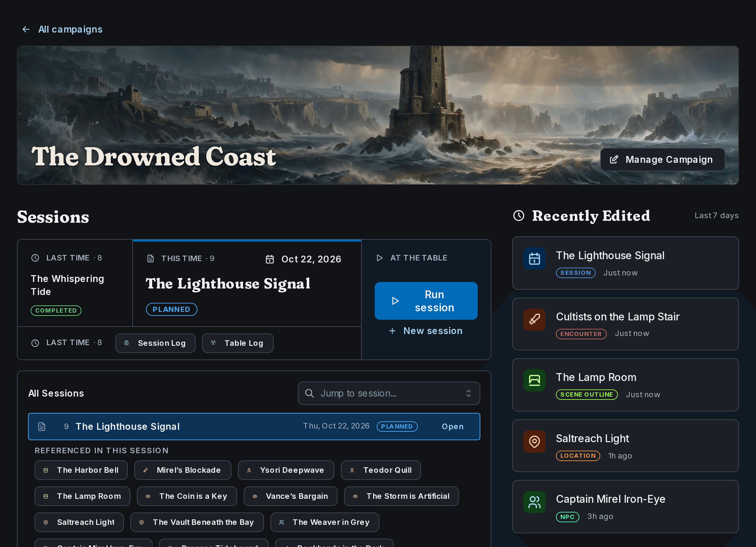756x547 pixels.
Task: Open the Session Log tab
Action: [x=155, y=343]
